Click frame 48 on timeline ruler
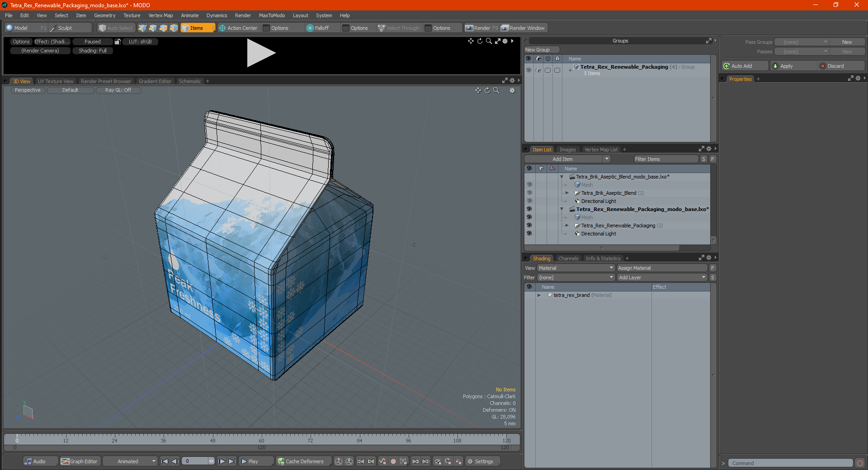The height and width of the screenshot is (470, 868). coord(212,440)
